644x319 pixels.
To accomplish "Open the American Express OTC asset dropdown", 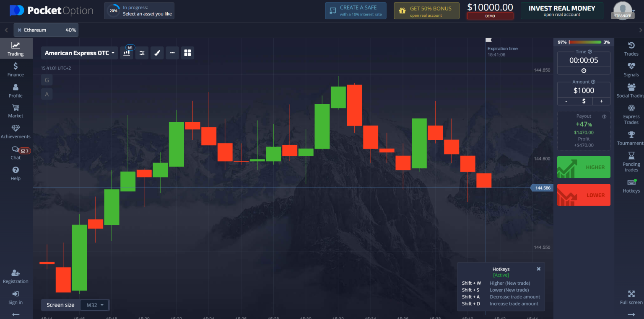I will 79,53.
